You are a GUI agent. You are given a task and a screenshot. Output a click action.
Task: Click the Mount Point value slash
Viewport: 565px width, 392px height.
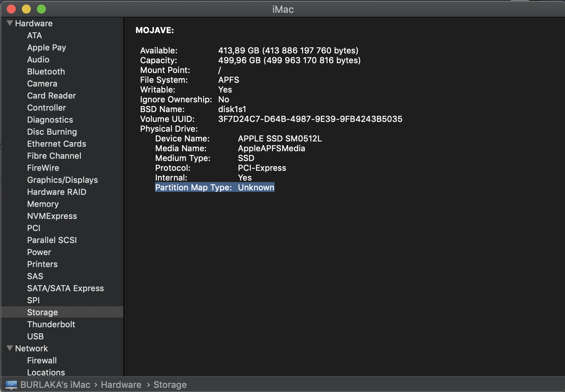(x=220, y=70)
